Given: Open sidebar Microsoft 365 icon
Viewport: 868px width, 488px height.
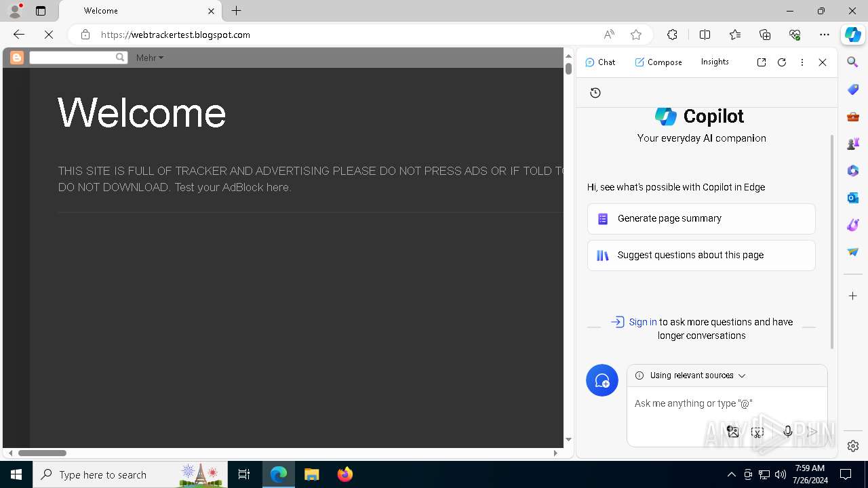Looking at the screenshot, I should pos(853,171).
